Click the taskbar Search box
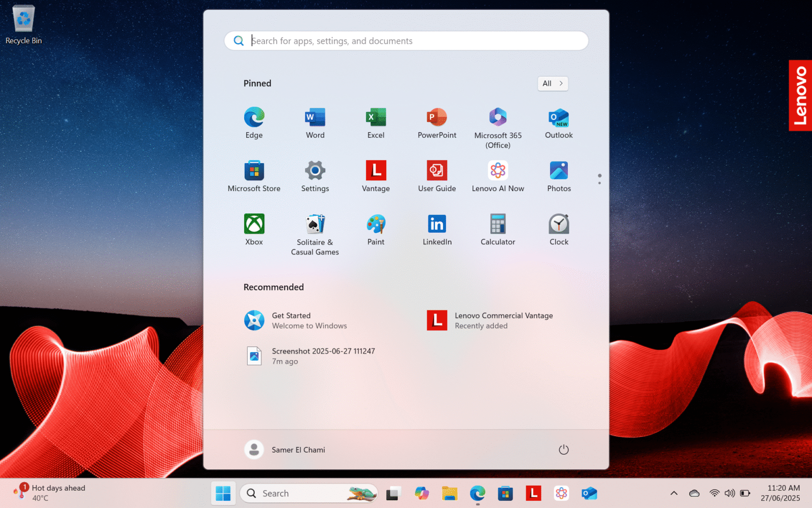The height and width of the screenshot is (508, 812). tap(309, 493)
